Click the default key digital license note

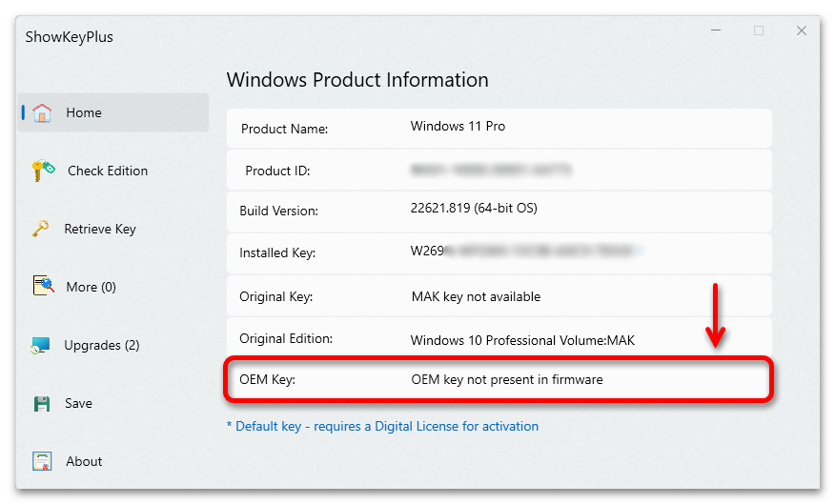click(382, 426)
